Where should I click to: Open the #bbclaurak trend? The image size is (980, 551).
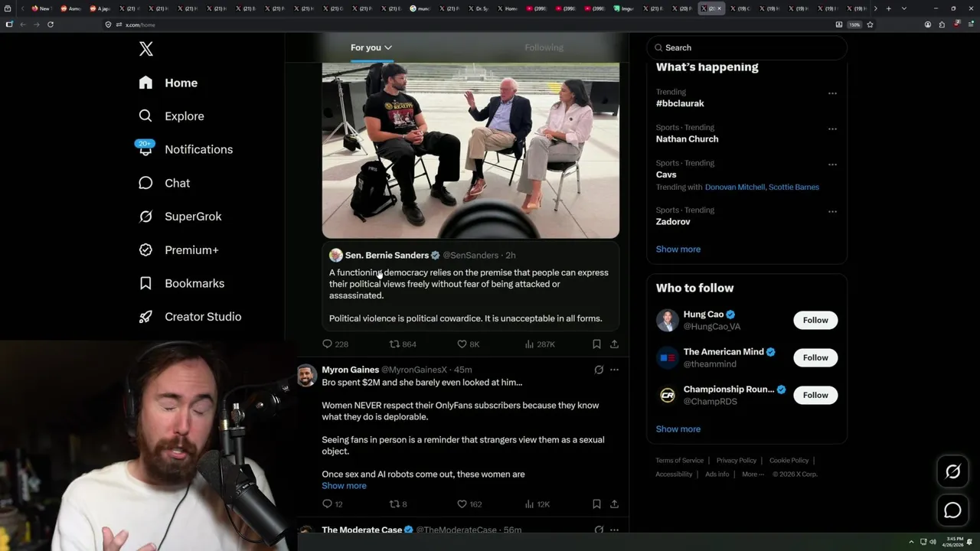pyautogui.click(x=680, y=103)
